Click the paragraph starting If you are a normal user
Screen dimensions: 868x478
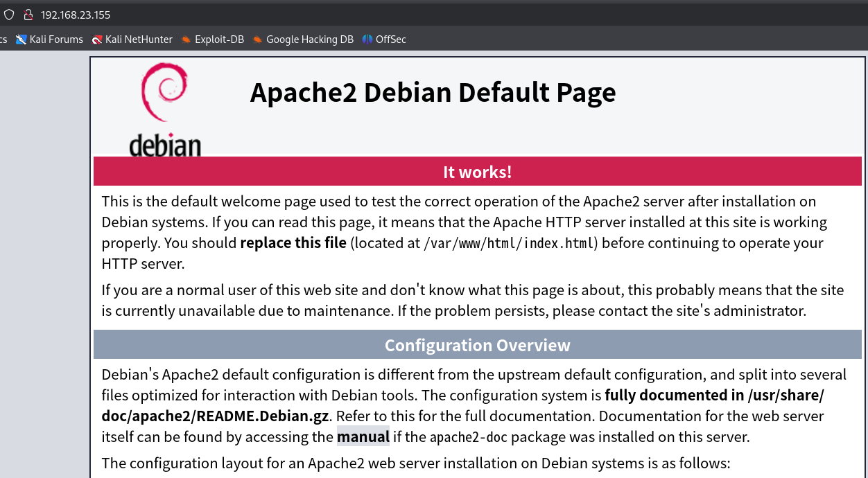point(473,300)
